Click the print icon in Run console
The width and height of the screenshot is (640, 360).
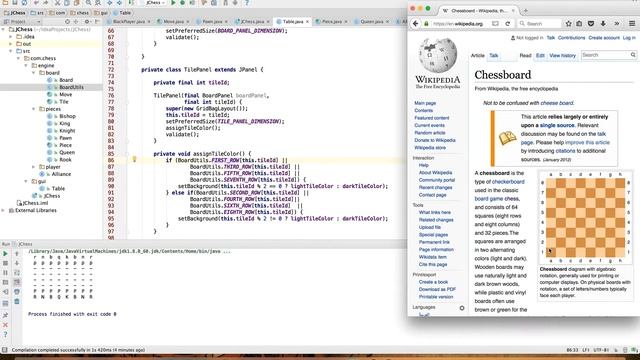[x=17, y=292]
